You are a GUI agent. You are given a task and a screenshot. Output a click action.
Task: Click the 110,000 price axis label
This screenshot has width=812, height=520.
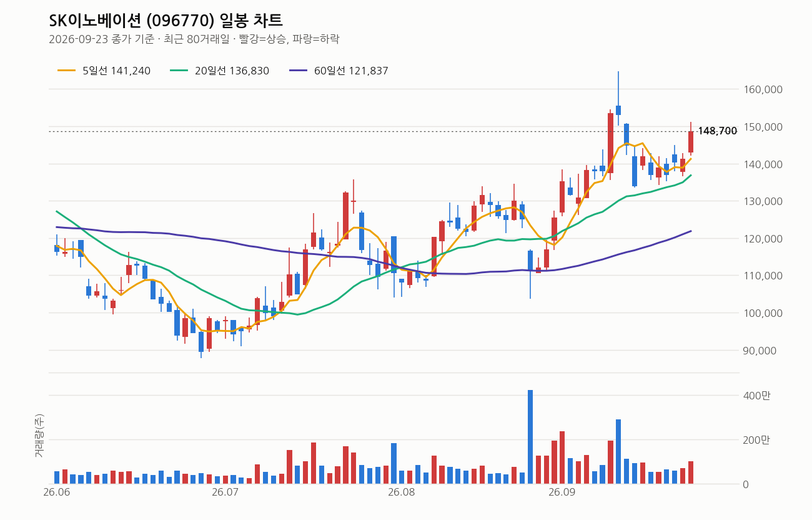763,276
